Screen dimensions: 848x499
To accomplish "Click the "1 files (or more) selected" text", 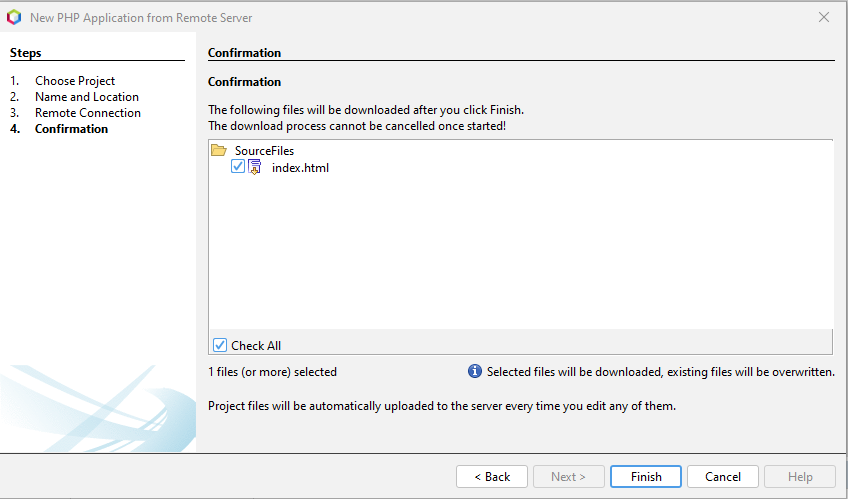I will point(272,372).
